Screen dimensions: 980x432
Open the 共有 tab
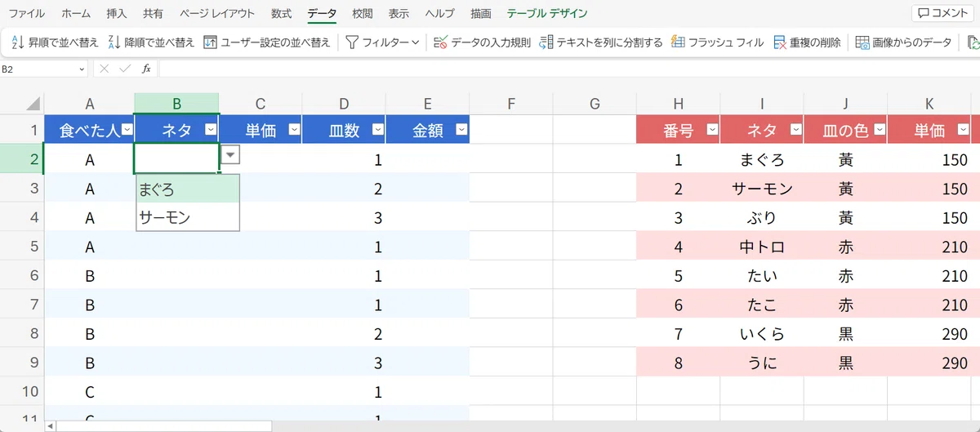pyautogui.click(x=153, y=14)
